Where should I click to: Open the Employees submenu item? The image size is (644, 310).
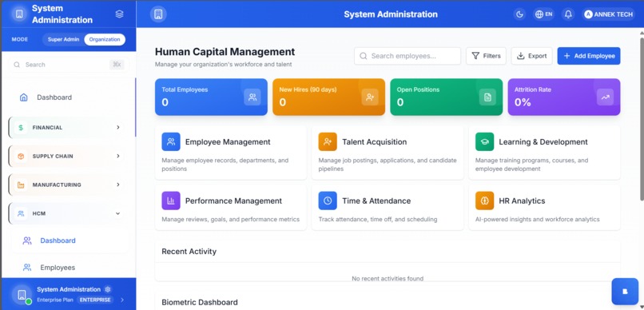(x=70, y=268)
